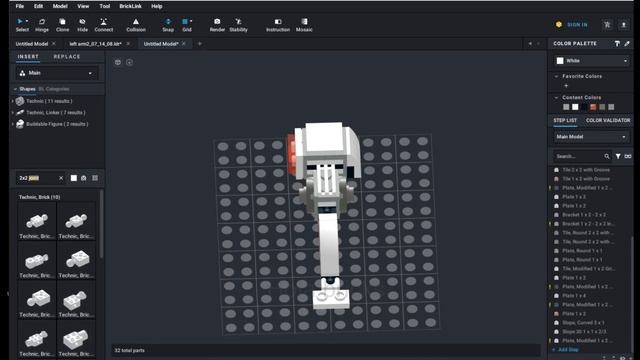The height and width of the screenshot is (360, 640).
Task: Expand Technic (11 results) category
Action: tap(13, 101)
